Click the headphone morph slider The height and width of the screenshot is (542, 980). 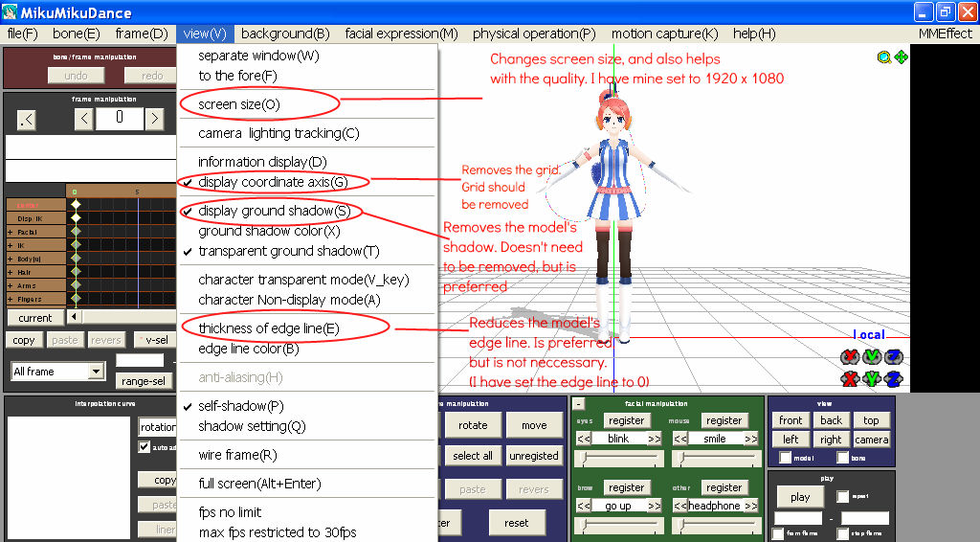click(x=717, y=527)
